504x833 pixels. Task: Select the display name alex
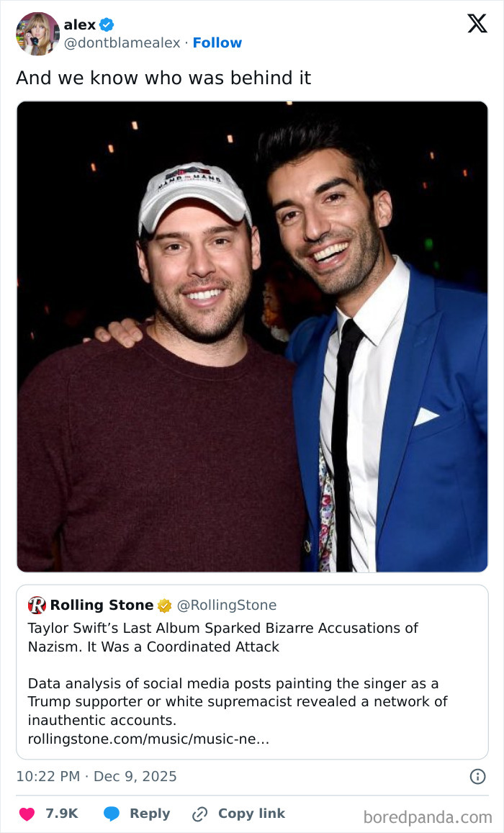[81, 24]
